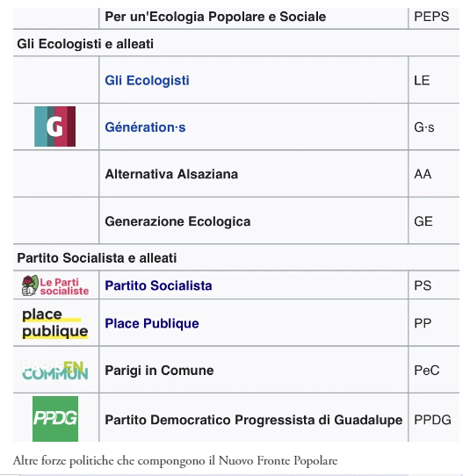Select the Generazione Ecologica row text
The image size is (463, 476).
pos(177,221)
